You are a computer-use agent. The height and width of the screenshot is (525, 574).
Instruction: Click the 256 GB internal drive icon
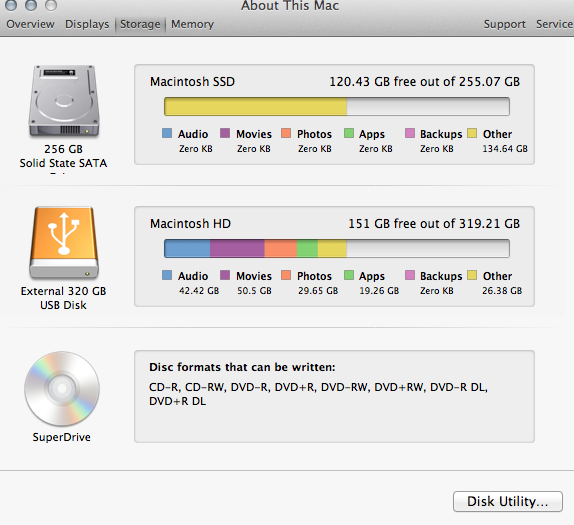[64, 101]
